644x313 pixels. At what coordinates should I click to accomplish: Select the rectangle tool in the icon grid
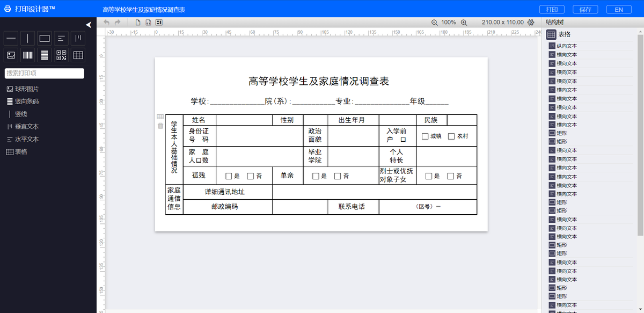point(45,38)
